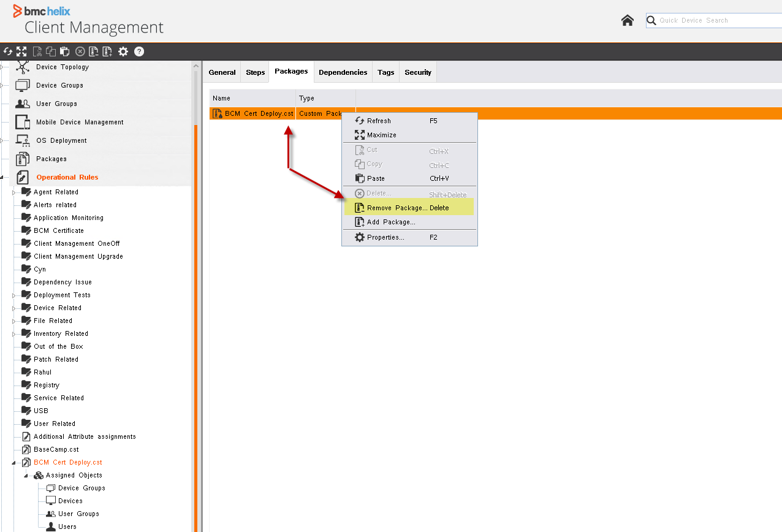Switch to the Steps tab
Image resolution: width=782 pixels, height=532 pixels.
(x=256, y=72)
